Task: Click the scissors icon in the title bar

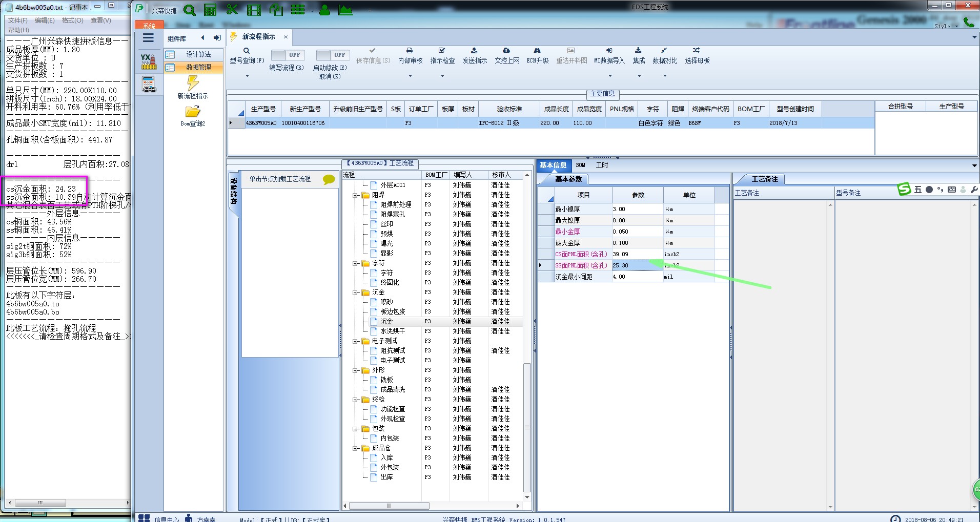Action: [232, 10]
